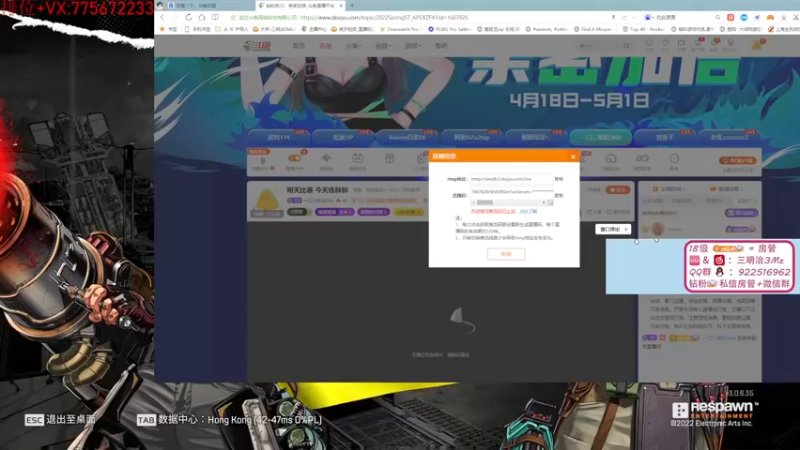The height and width of the screenshot is (450, 800).
Task: Expand 视频 dropdown in Douyu navigation
Action: click(383, 46)
